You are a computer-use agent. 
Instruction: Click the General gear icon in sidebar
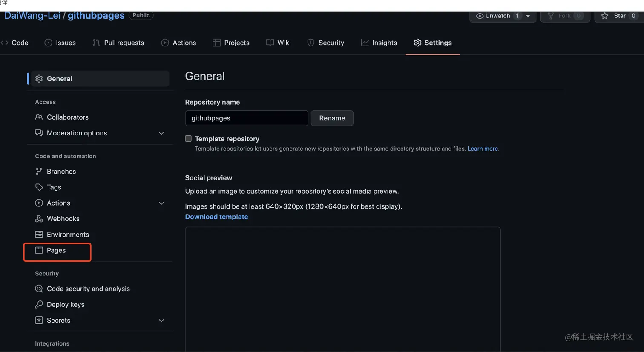39,79
